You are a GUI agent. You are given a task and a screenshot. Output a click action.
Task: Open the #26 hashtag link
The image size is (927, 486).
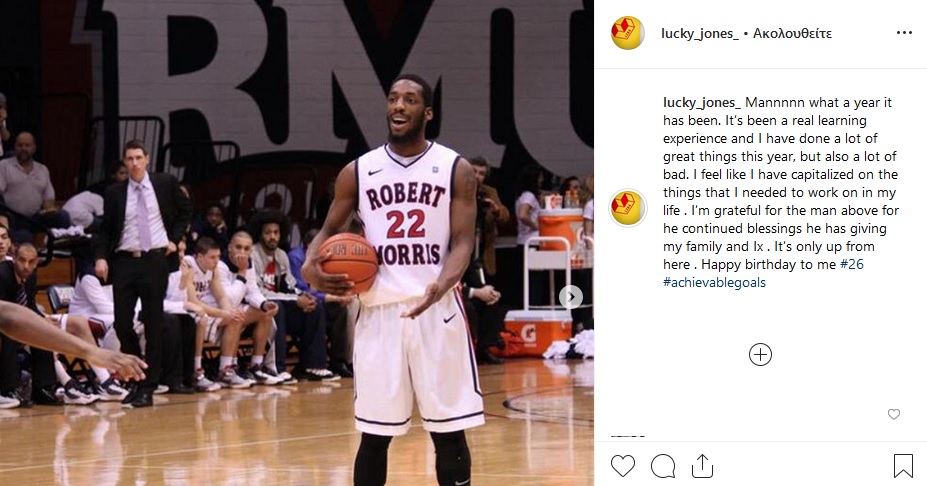pyautogui.click(x=852, y=264)
